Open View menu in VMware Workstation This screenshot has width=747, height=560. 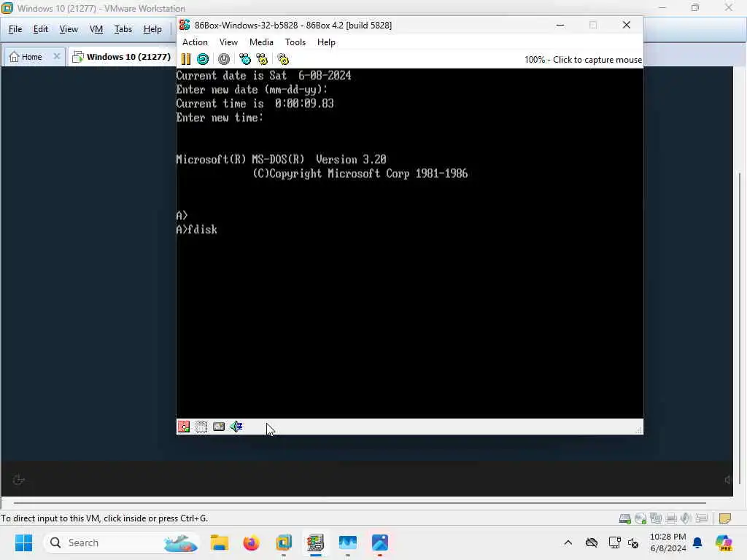click(x=69, y=29)
